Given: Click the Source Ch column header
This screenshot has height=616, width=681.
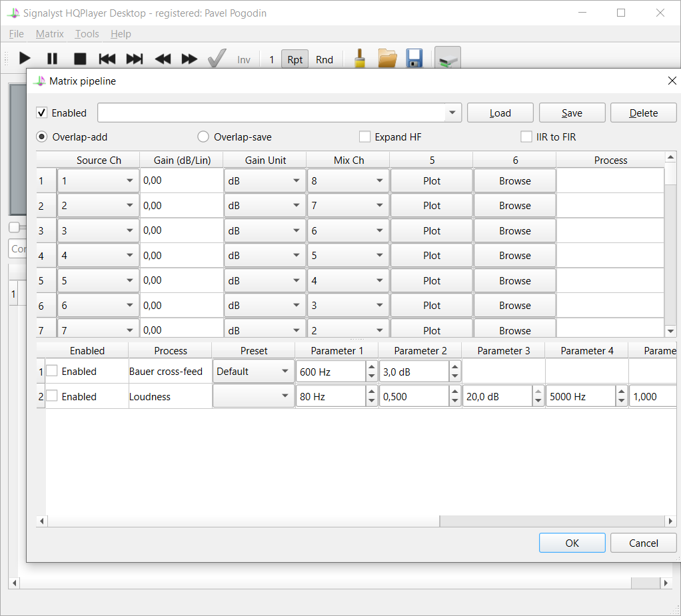Looking at the screenshot, I should tap(99, 160).
